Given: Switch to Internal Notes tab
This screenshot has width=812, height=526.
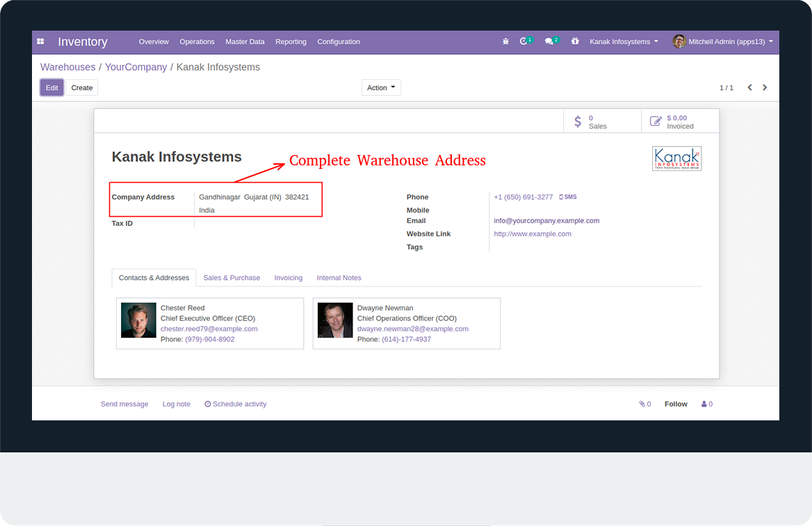Looking at the screenshot, I should 339,277.
